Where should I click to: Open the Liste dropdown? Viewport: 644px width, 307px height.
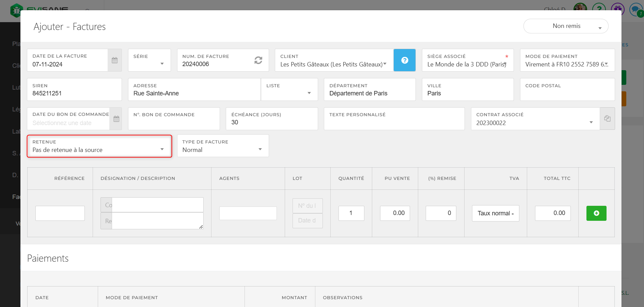click(289, 93)
